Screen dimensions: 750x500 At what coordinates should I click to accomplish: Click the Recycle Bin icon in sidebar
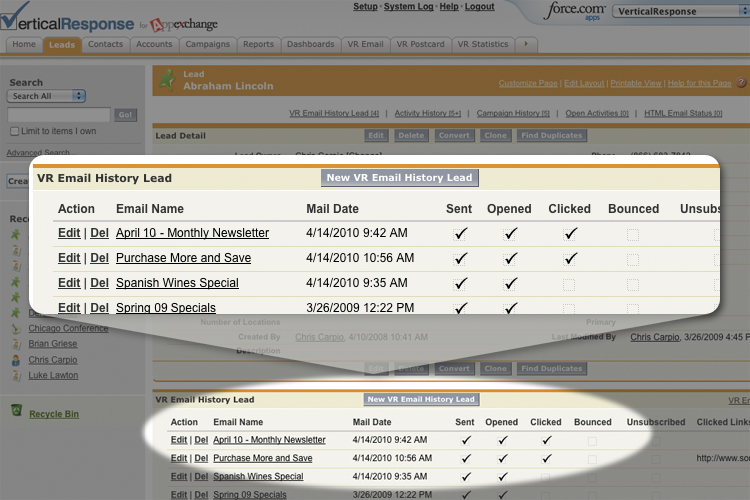click(16, 410)
